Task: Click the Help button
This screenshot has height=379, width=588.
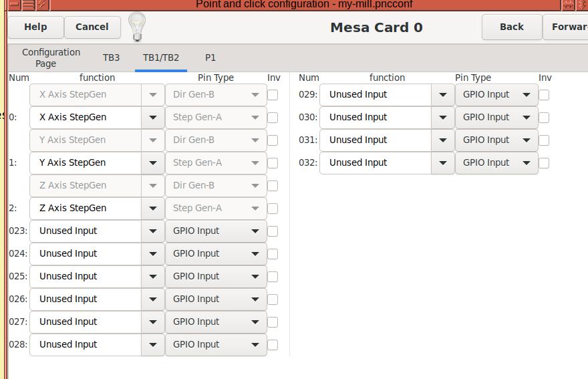Action: coord(35,27)
